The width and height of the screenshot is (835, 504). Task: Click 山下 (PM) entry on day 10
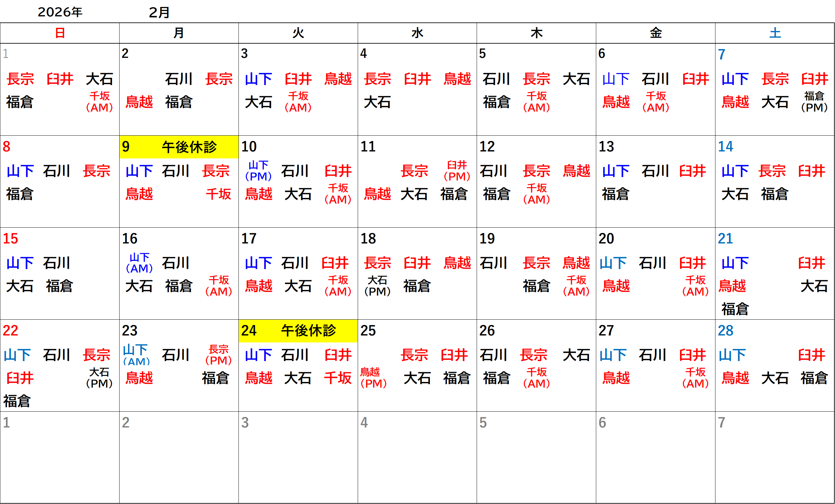[x=258, y=171]
